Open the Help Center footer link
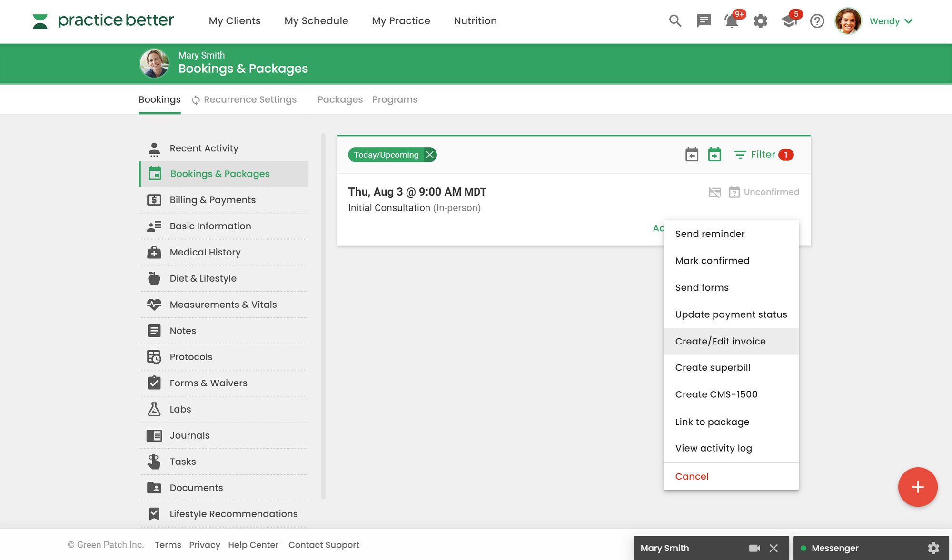The height and width of the screenshot is (560, 952). coord(253,545)
